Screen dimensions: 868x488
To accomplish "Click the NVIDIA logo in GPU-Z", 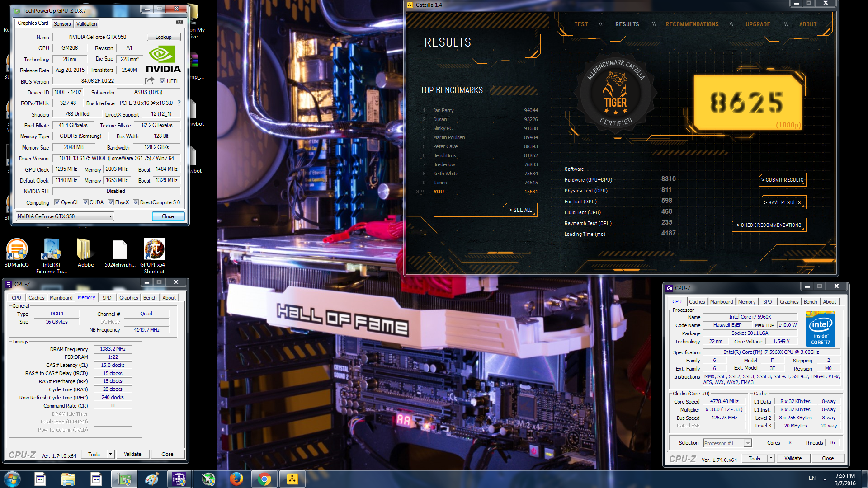I will [x=163, y=60].
